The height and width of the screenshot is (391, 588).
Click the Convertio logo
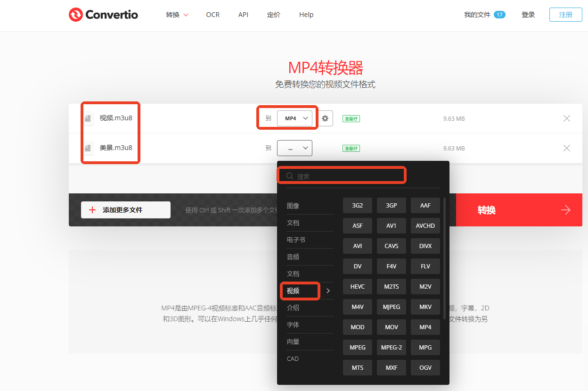[103, 15]
